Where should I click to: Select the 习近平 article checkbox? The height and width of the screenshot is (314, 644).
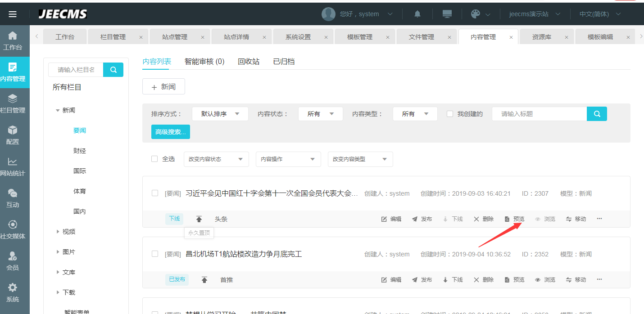pyautogui.click(x=155, y=193)
